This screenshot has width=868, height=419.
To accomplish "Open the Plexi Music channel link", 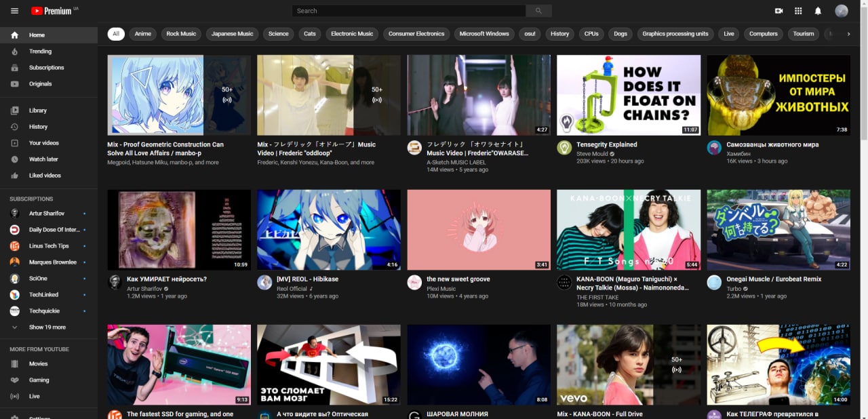I will [x=441, y=289].
